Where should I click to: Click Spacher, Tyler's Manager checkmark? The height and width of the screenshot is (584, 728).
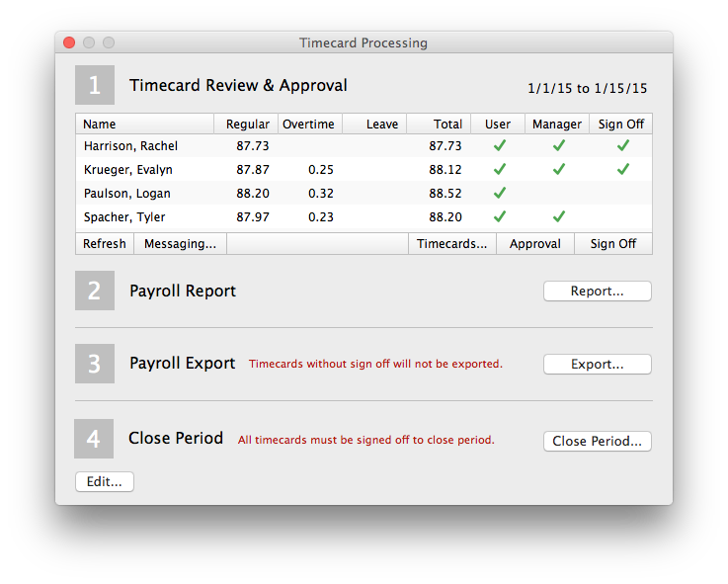559,216
